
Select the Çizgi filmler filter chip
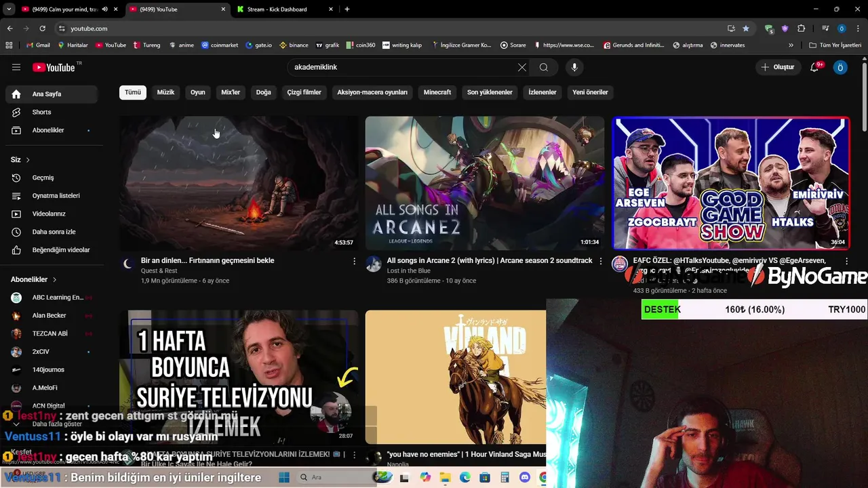pyautogui.click(x=304, y=92)
